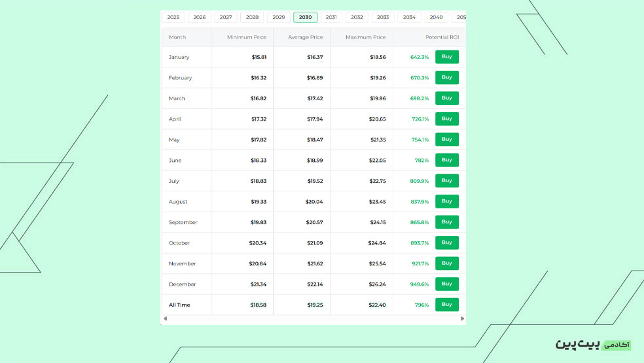The height and width of the screenshot is (363, 644).
Task: Open the 2032 year tab
Action: tap(357, 17)
